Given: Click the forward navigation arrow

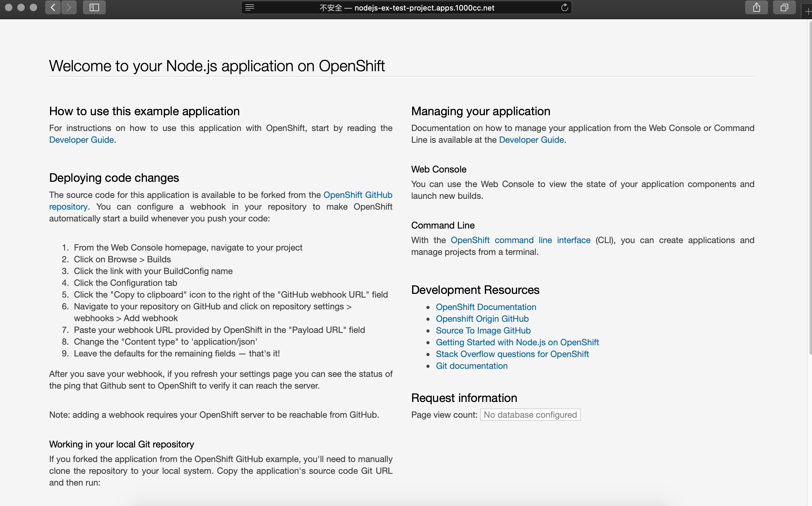Looking at the screenshot, I should [x=69, y=7].
